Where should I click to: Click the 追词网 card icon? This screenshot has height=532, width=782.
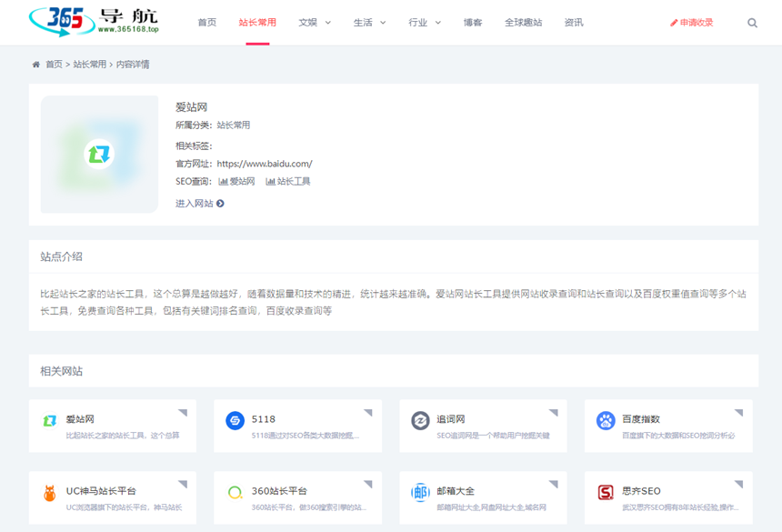point(420,421)
